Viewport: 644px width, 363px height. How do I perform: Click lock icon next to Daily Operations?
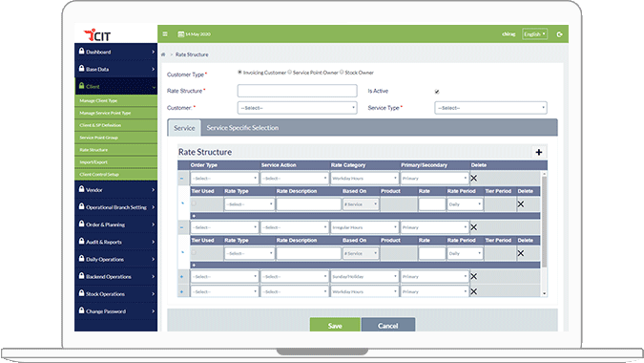[x=81, y=259]
